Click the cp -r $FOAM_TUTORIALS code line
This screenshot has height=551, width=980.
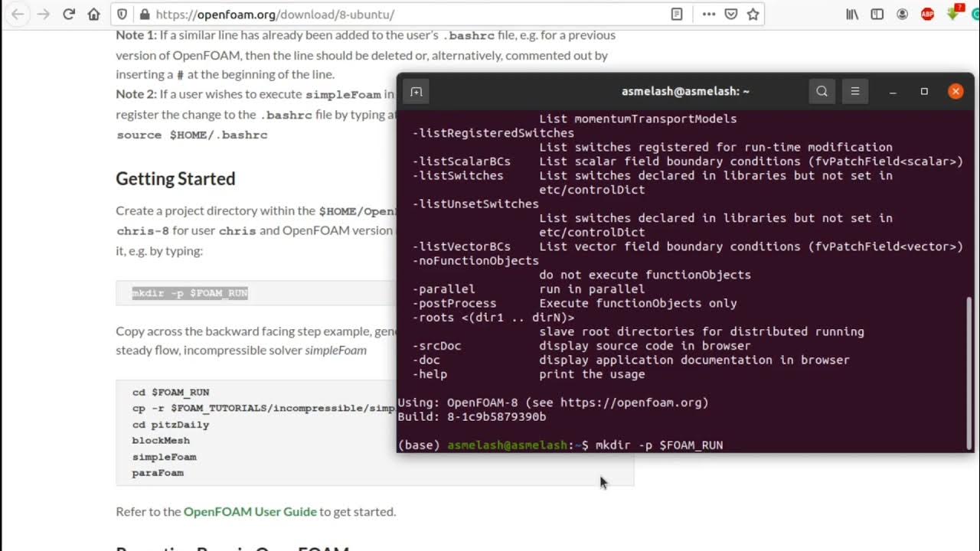(x=263, y=408)
